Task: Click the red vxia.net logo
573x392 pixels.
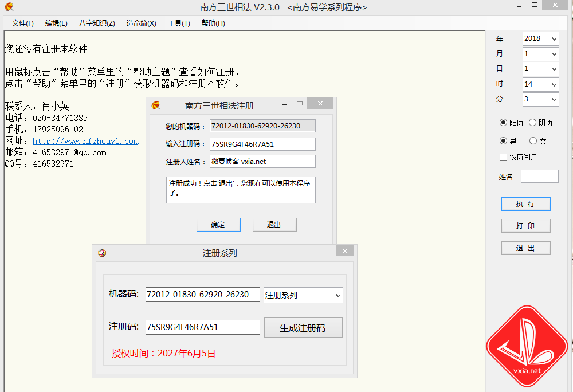Action: (527, 346)
